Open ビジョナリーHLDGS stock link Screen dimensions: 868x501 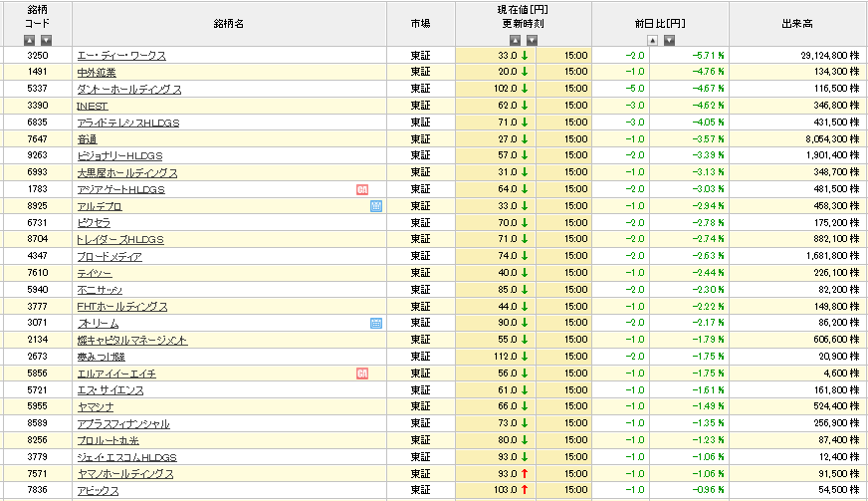click(x=119, y=155)
